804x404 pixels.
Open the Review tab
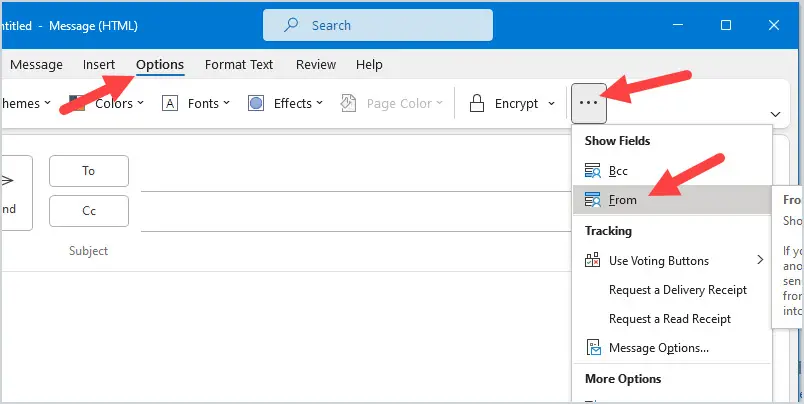(316, 65)
